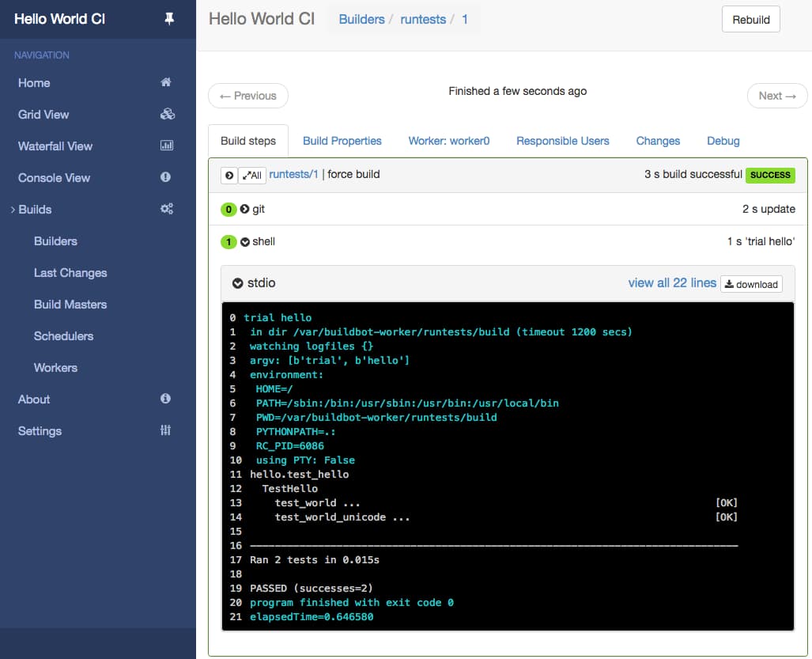
Task: Toggle the build summary arrow next to All
Action: 228,175
